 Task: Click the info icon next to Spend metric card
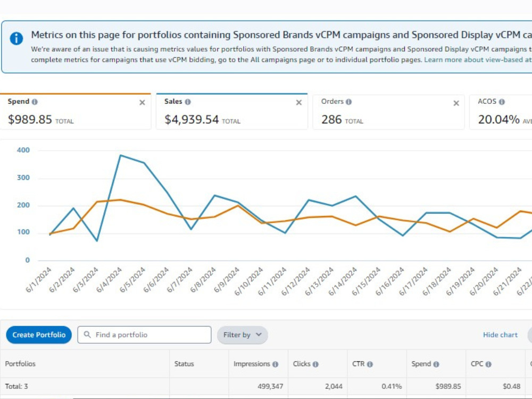click(x=35, y=102)
